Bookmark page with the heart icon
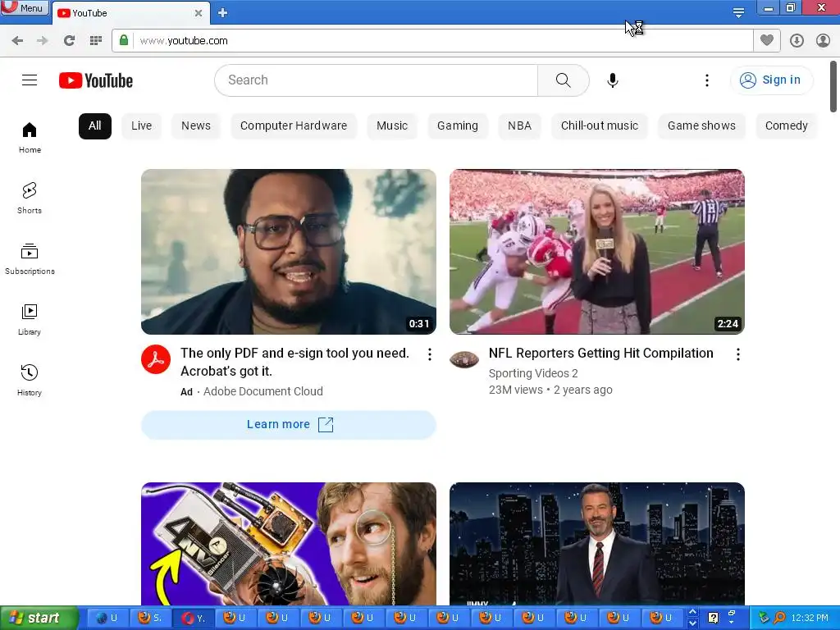 pyautogui.click(x=767, y=40)
